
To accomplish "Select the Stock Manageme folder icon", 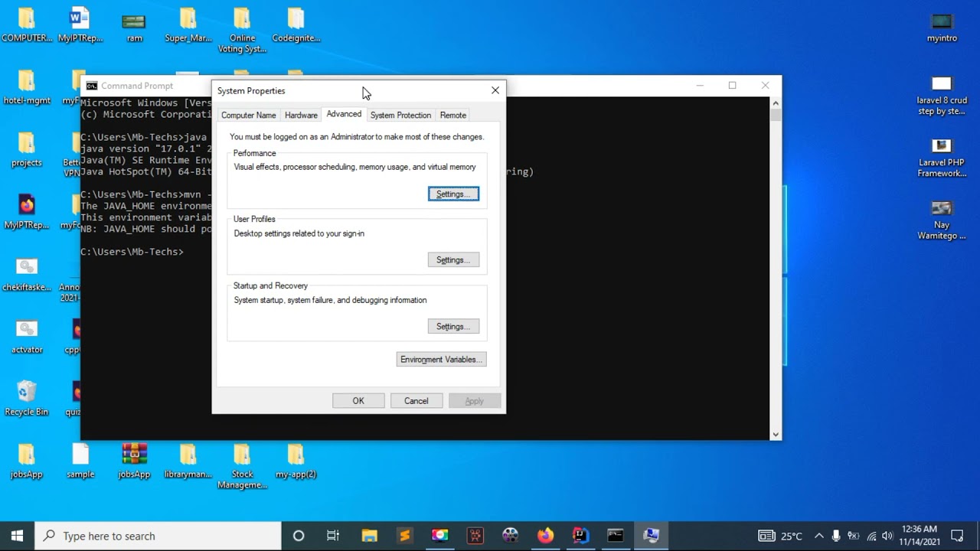I will click(x=242, y=467).
